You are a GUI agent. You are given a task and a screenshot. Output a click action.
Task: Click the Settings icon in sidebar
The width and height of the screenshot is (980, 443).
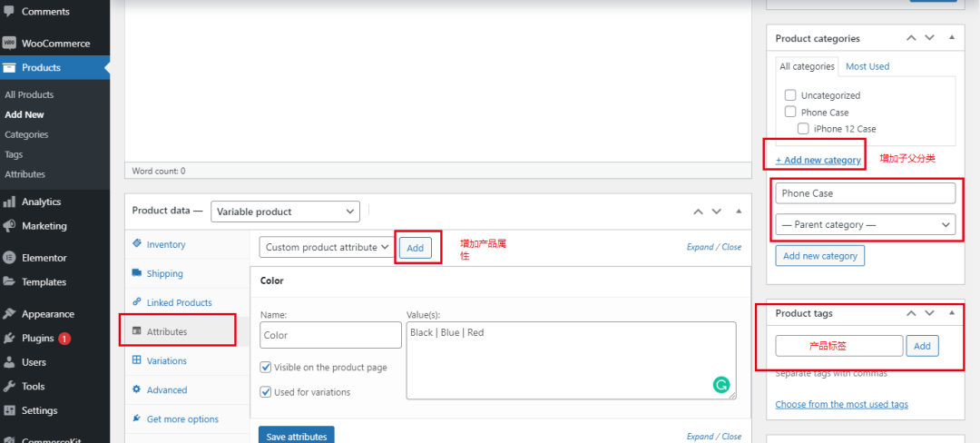[9, 410]
